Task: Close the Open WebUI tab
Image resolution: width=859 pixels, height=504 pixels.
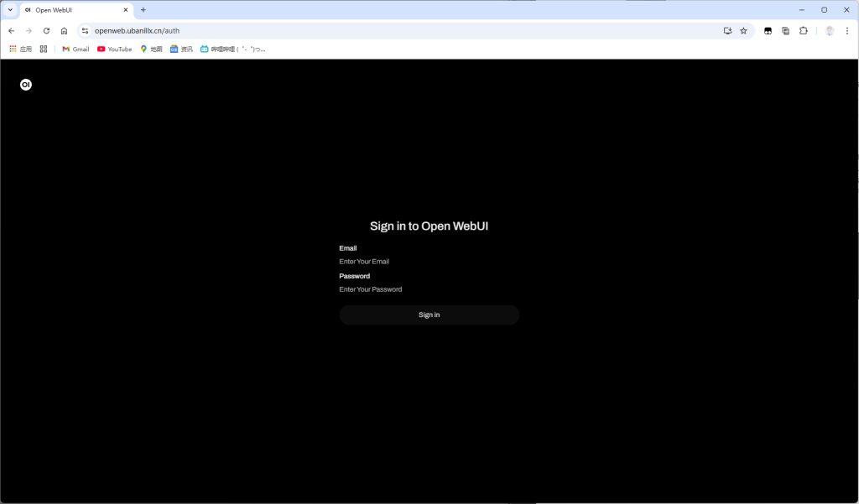Action: [126, 10]
